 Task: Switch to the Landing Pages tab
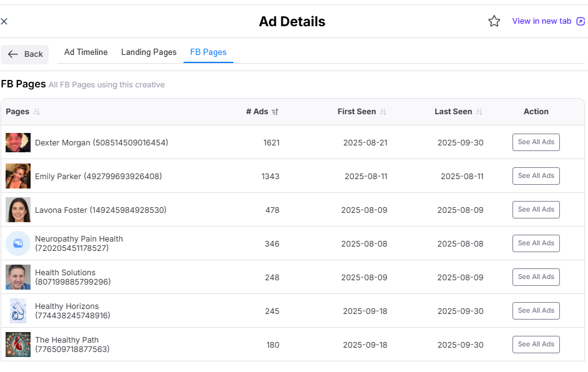coord(149,52)
